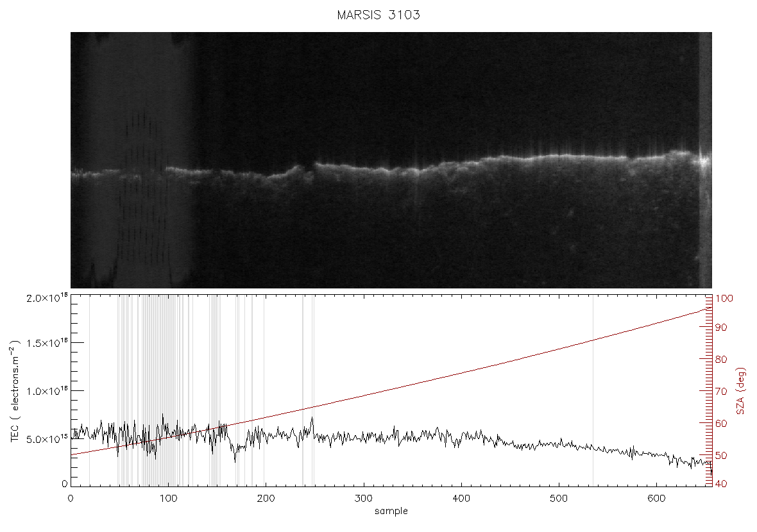Click the red SZA (deg) axis label

tap(740, 391)
